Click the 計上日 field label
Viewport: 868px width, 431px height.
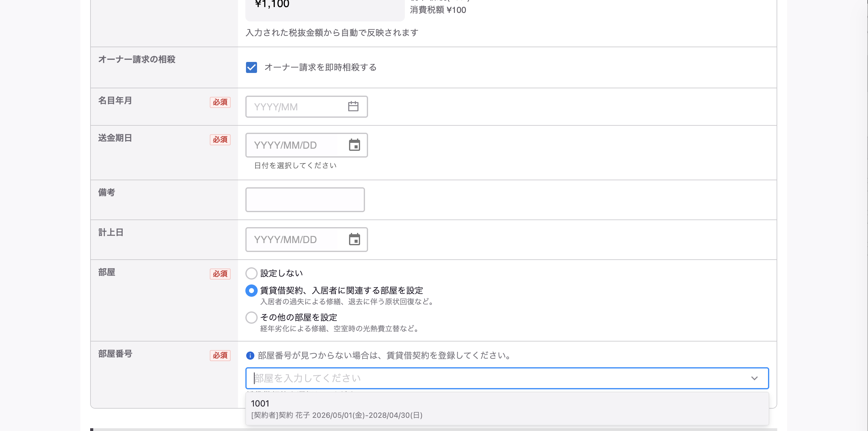(x=111, y=232)
